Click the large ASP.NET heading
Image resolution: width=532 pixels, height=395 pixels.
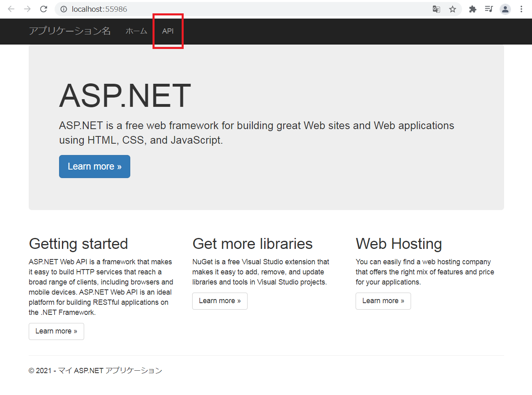[x=125, y=96]
